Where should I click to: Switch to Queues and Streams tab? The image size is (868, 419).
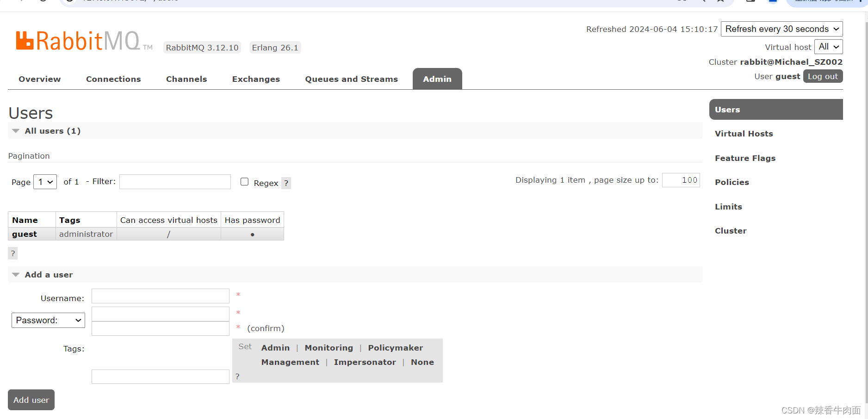click(351, 79)
